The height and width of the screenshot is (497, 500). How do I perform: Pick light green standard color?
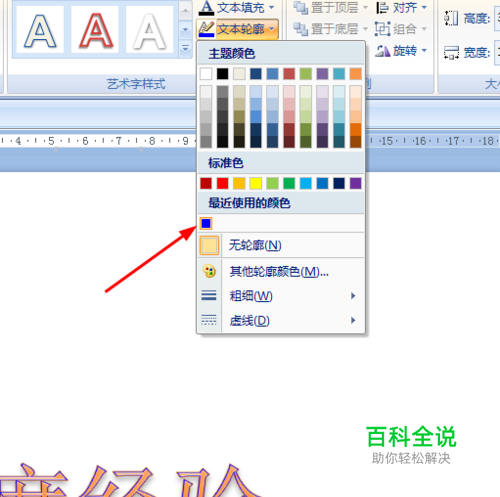click(273, 183)
